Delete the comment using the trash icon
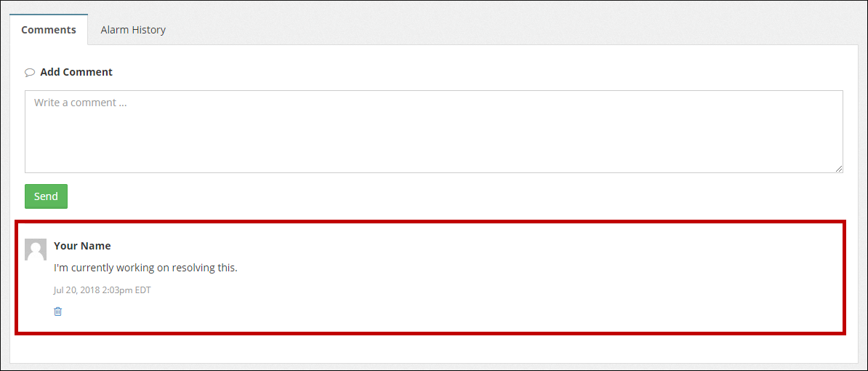 click(58, 311)
